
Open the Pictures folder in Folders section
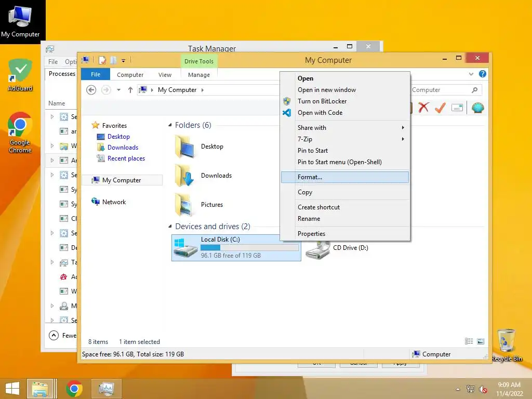coord(199,205)
